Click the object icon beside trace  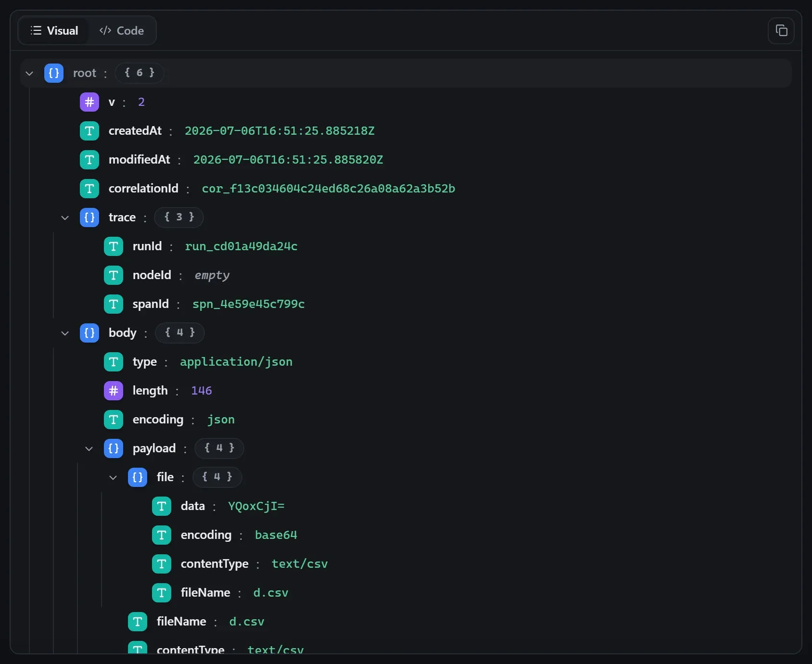click(x=89, y=217)
